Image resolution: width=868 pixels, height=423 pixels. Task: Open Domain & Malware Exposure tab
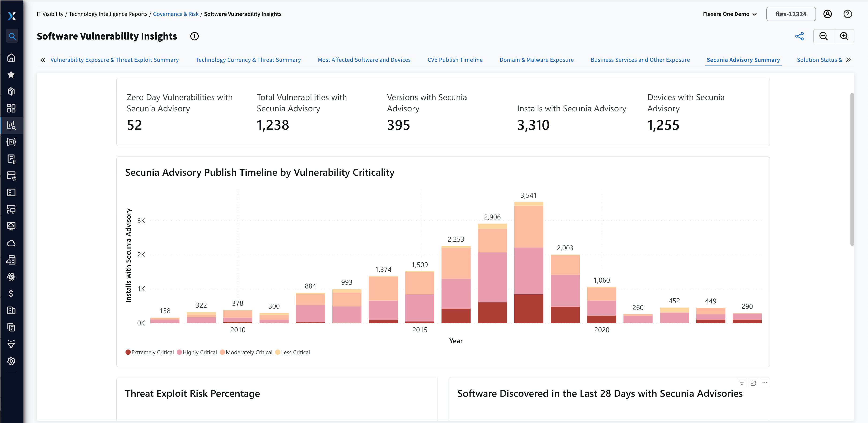click(536, 60)
